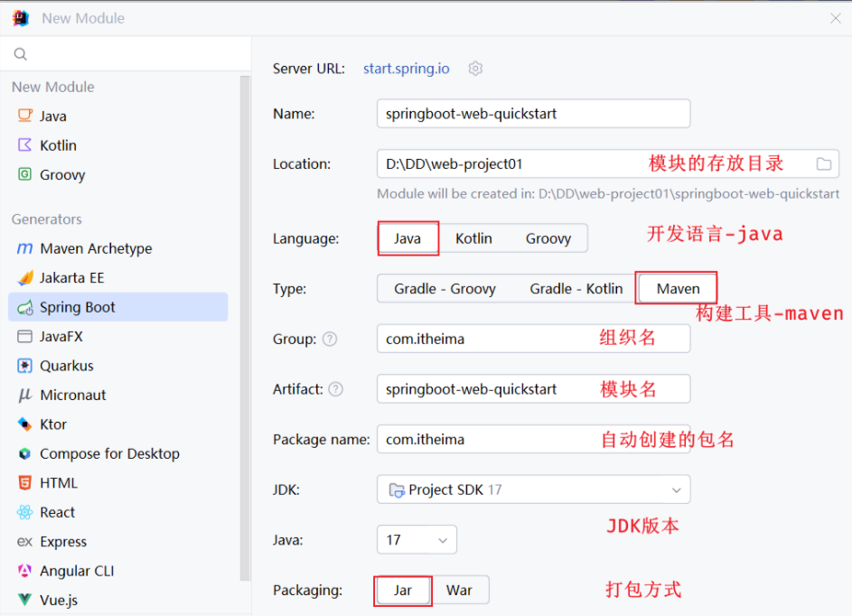Select Maven build type button
The width and height of the screenshot is (852, 616).
[678, 289]
